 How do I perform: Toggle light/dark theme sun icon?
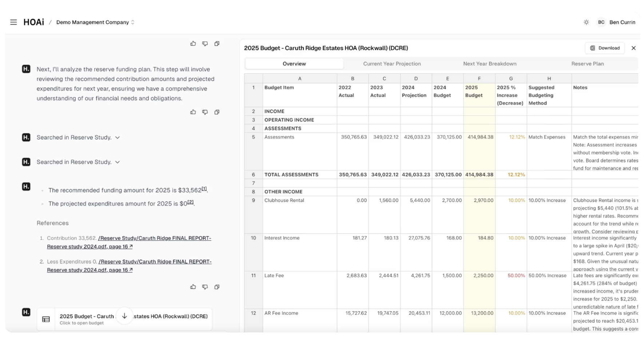[x=586, y=22]
